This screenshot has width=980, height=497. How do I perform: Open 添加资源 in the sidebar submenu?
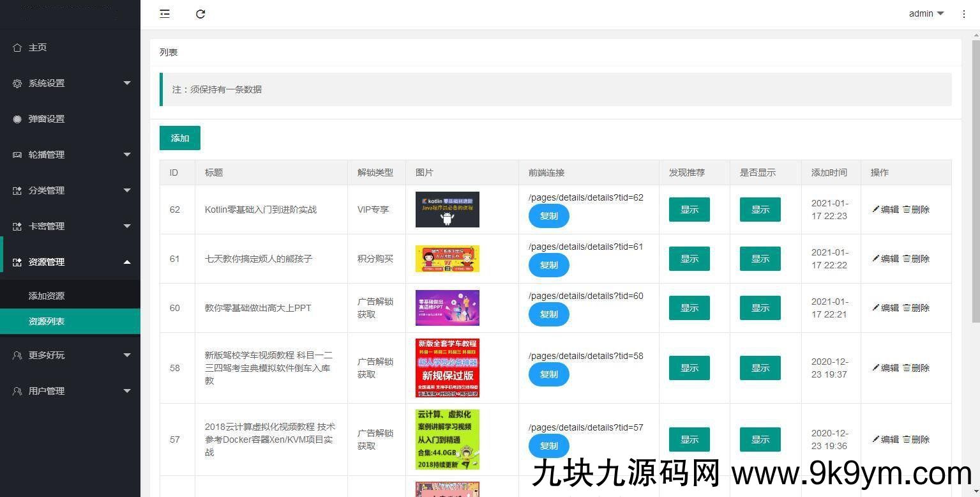coord(47,296)
